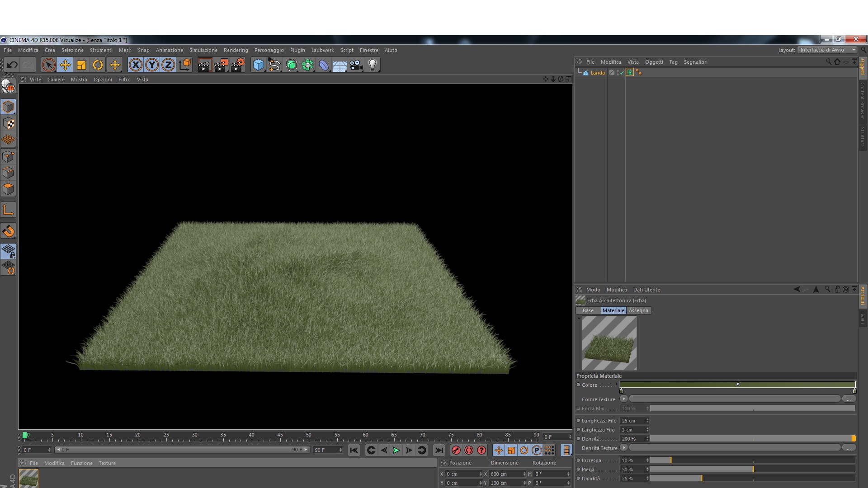This screenshot has height=488, width=868.
Task: Click the Undo arrow icon
Action: coord(12,65)
